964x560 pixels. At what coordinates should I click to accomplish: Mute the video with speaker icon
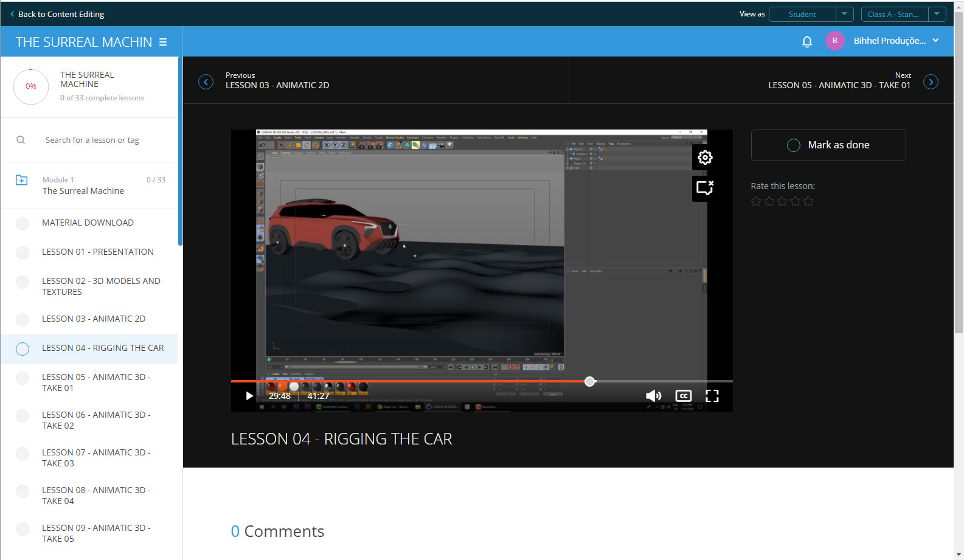(653, 396)
